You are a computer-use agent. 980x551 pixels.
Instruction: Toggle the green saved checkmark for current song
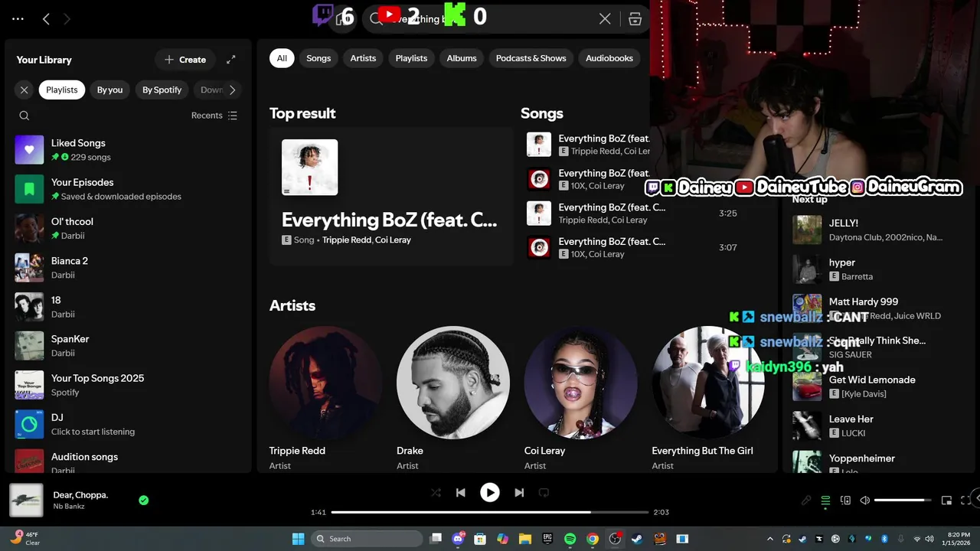[143, 500]
